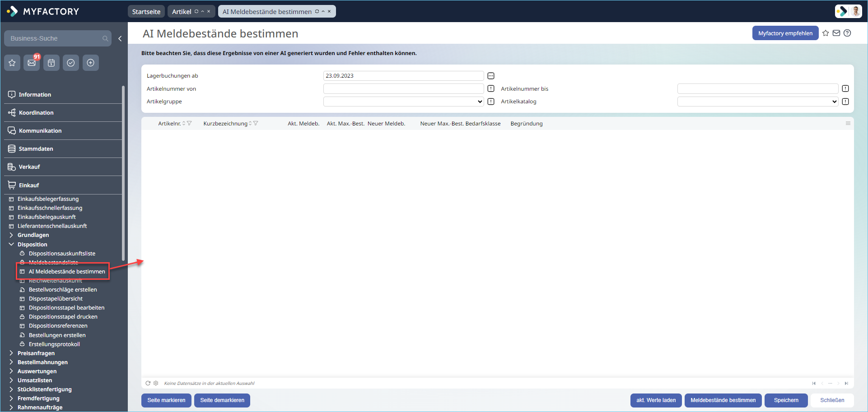Click the envelope icon in page header

click(836, 33)
